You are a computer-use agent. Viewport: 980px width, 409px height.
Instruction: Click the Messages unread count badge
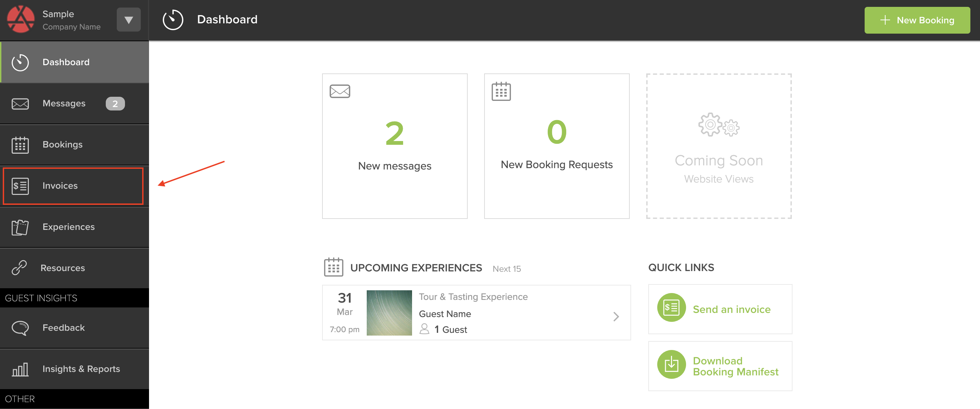pyautogui.click(x=115, y=104)
